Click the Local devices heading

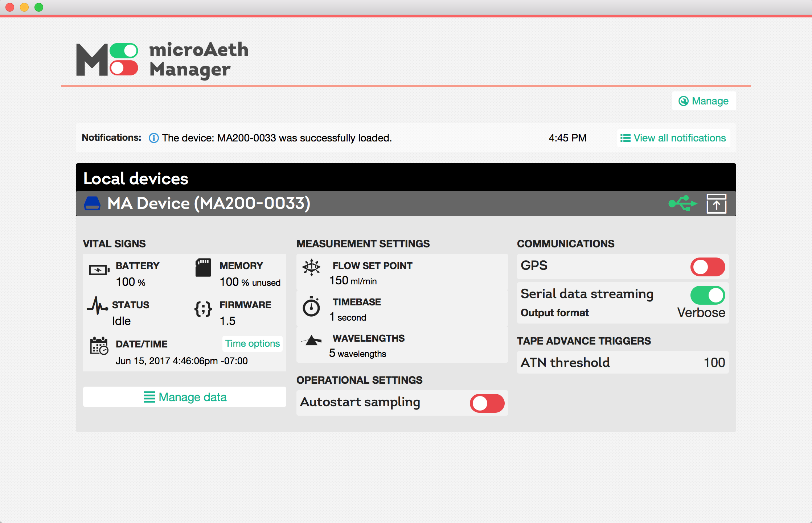tap(136, 178)
